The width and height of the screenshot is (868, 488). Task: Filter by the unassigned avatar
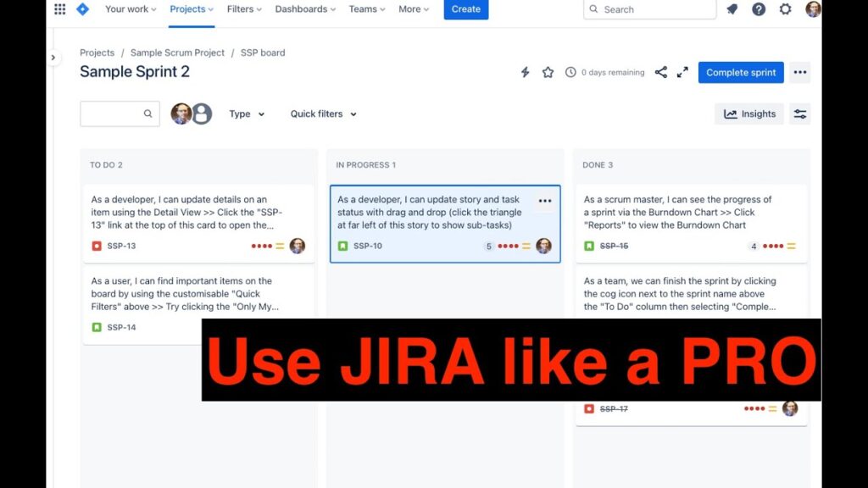(x=202, y=114)
